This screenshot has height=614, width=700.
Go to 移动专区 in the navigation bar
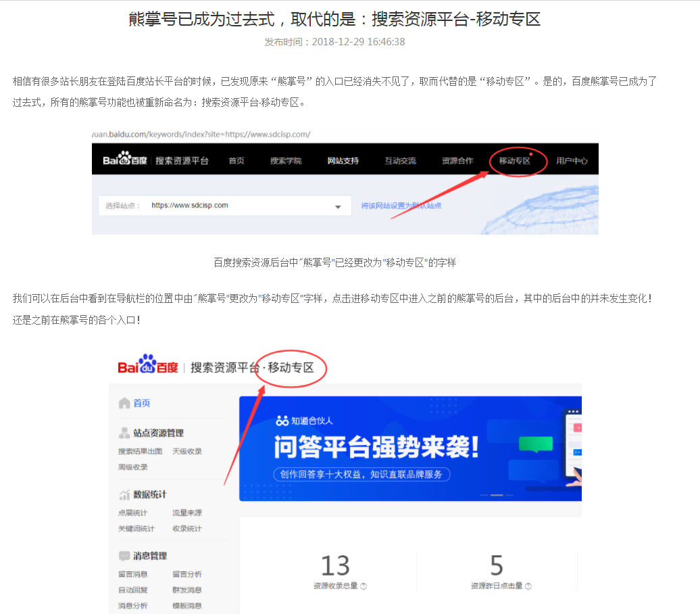click(x=515, y=161)
